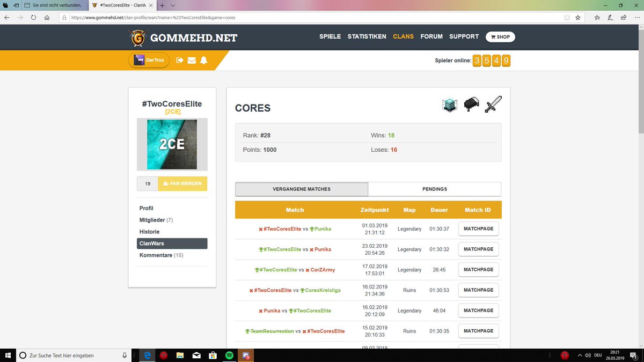Open the SUPPORT menu
This screenshot has width=644, height=362.
[x=464, y=36]
